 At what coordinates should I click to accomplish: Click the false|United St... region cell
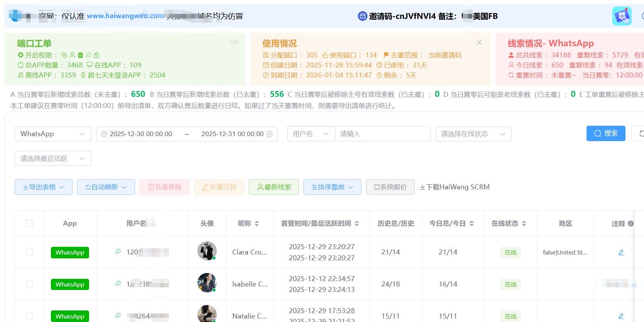tap(565, 252)
